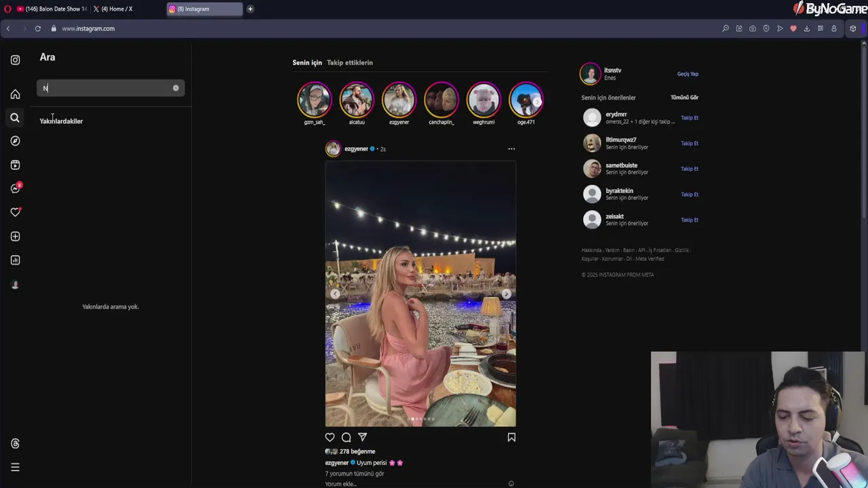Viewport: 868px width, 488px height.
Task: Reload the page with the refresh icon
Action: [38, 28]
